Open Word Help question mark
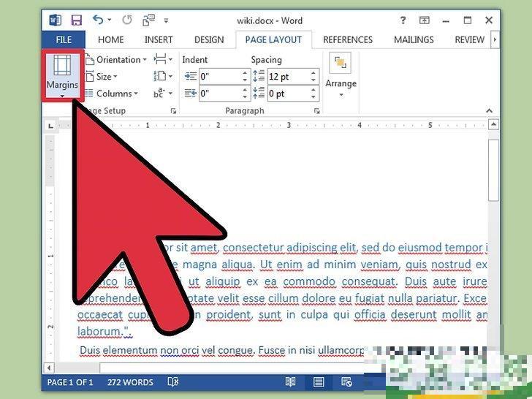This screenshot has height=399, width=532. (403, 20)
